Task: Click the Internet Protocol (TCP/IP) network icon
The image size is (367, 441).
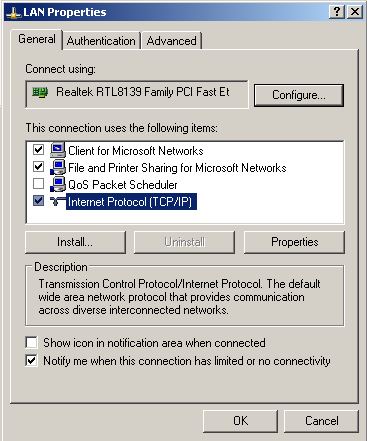Action: click(58, 201)
